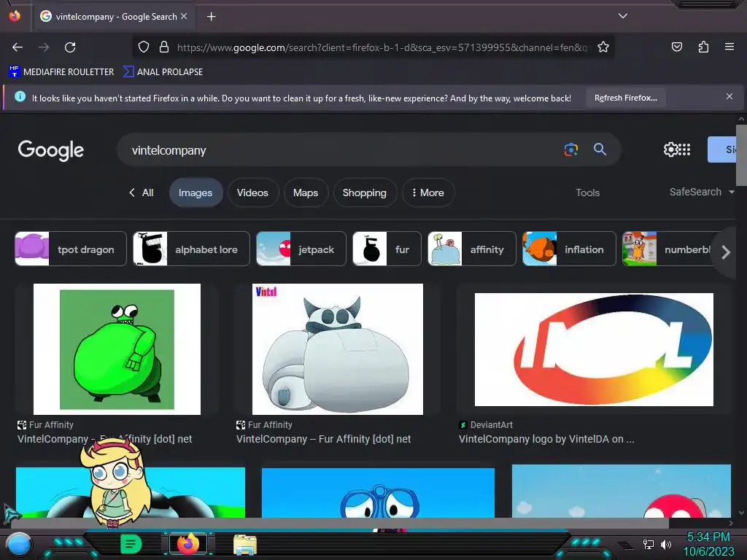Reload the current page
Screen dimensions: 747x560
click(x=70, y=47)
